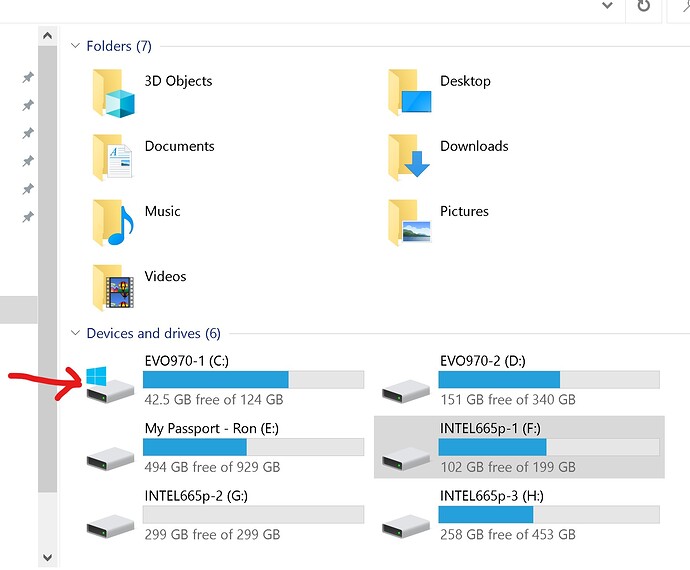This screenshot has width=690, height=570.
Task: Click the 151 GB free of 340 GB text
Action: pyautogui.click(x=508, y=400)
